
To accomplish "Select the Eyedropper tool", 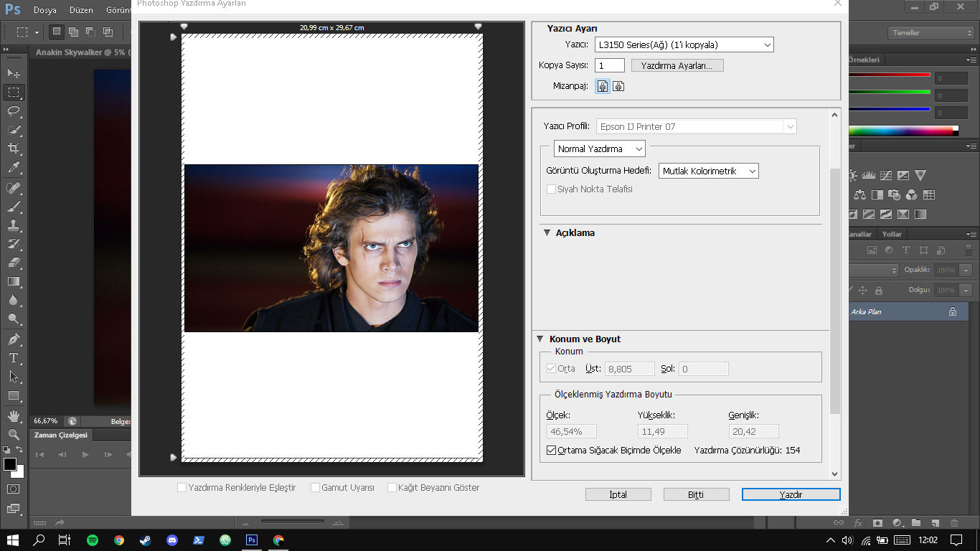I will tap(14, 168).
